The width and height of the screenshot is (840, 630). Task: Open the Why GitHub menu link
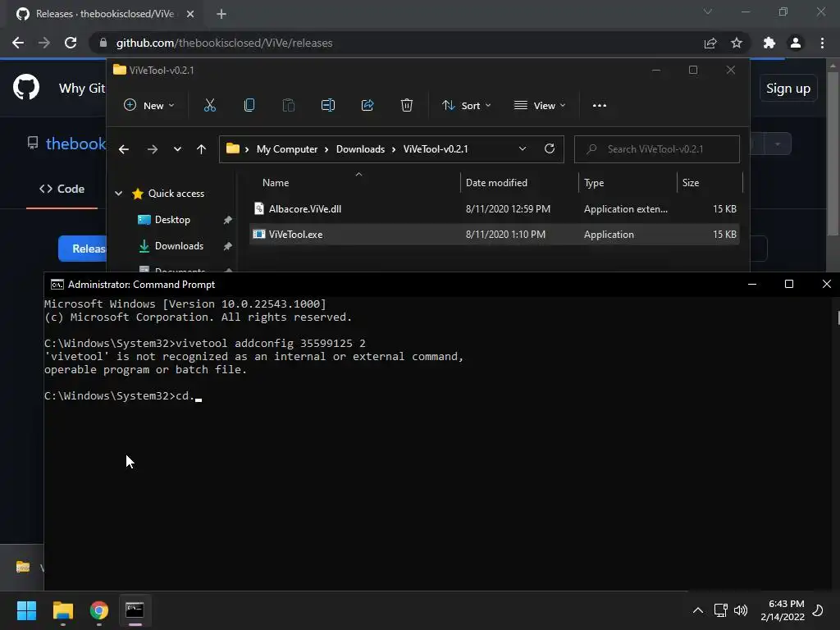coord(81,89)
